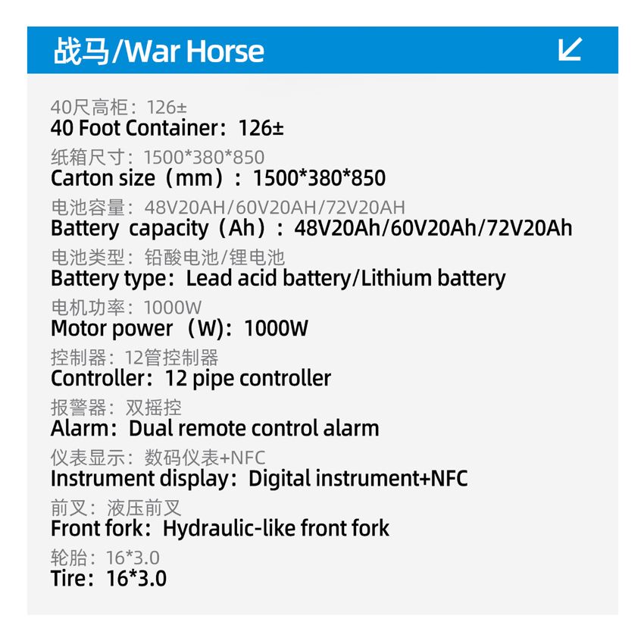Screen dimensions: 644x644
Task: Click the Chinese 电池类型 label line
Action: click(x=167, y=258)
